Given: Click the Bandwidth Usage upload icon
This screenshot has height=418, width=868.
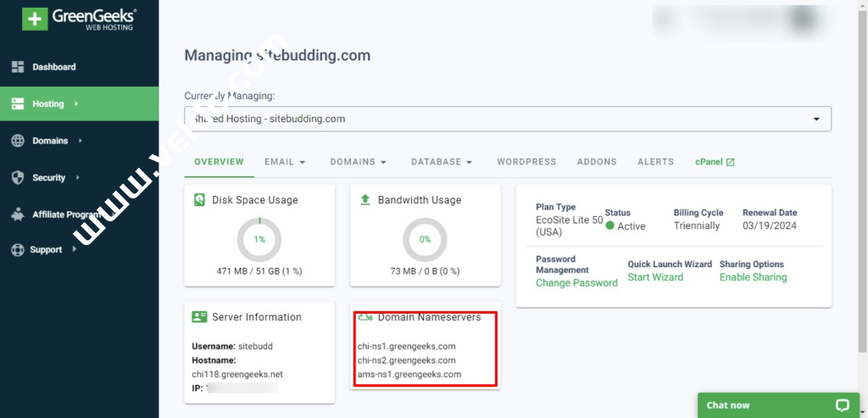Looking at the screenshot, I should pos(365,200).
